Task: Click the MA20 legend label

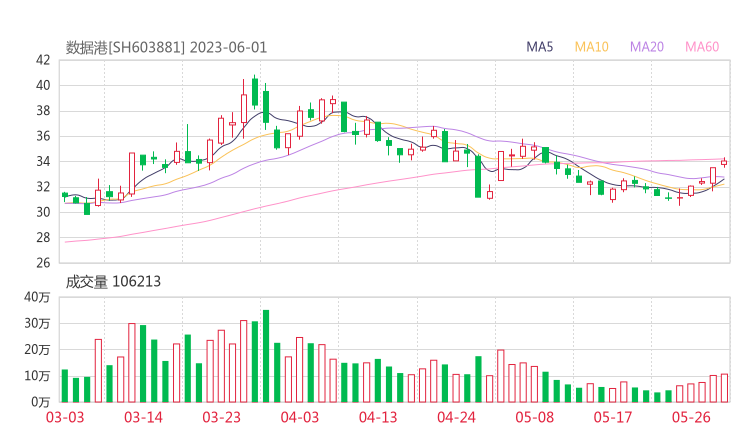Action: [x=647, y=47]
